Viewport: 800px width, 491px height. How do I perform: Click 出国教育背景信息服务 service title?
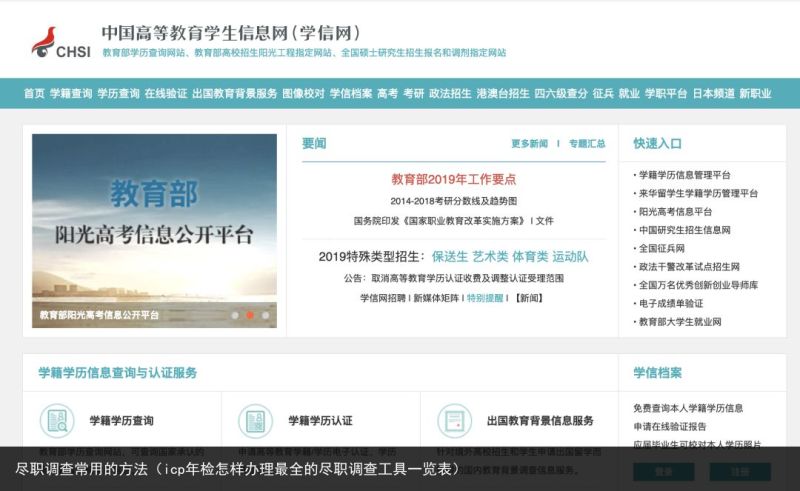[x=540, y=421]
